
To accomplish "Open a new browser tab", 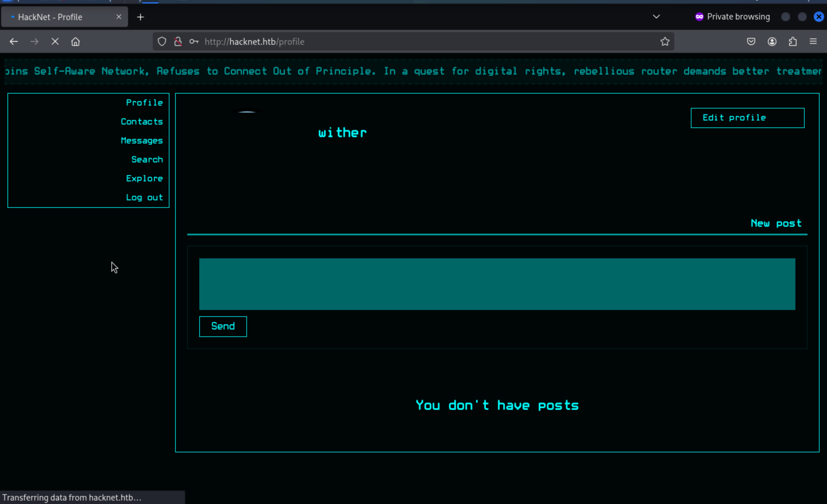I will 141,17.
